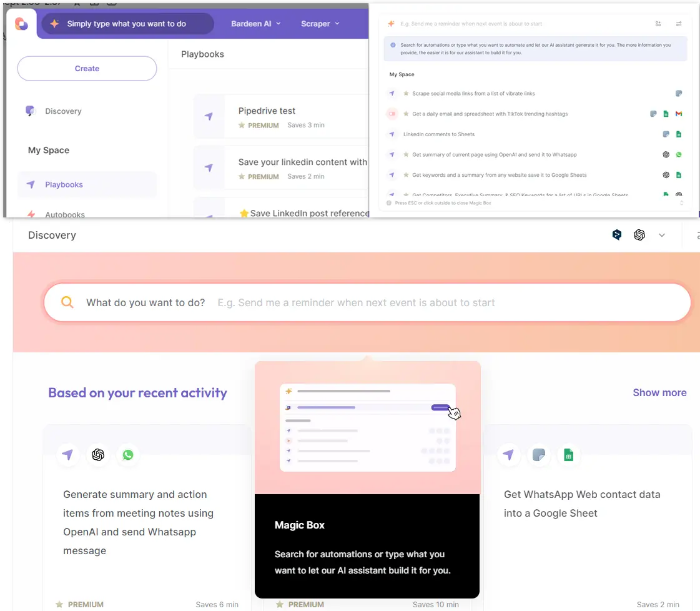Click the Create button
The width and height of the screenshot is (700, 611).
[87, 68]
